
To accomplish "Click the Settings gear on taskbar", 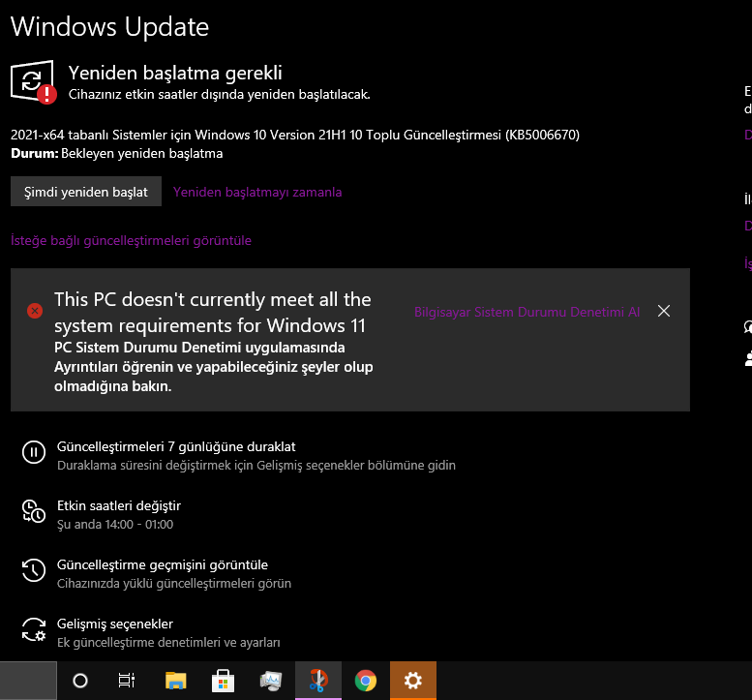I will 413,681.
